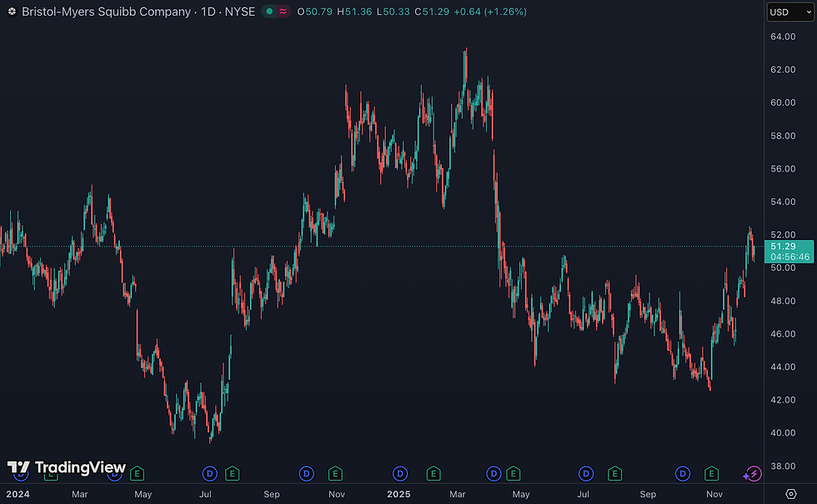Click the countdown timer 04:56:46
The height and width of the screenshot is (504, 817).
pyautogui.click(x=790, y=257)
